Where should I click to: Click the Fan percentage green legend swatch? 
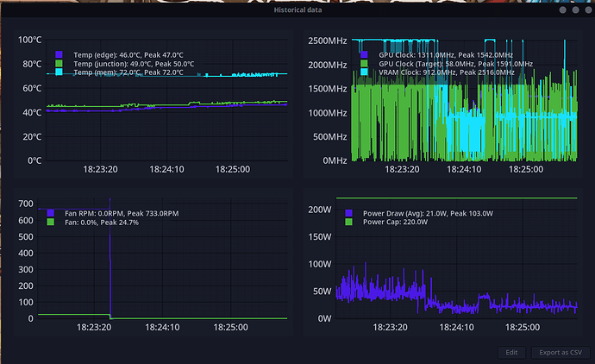49,223
